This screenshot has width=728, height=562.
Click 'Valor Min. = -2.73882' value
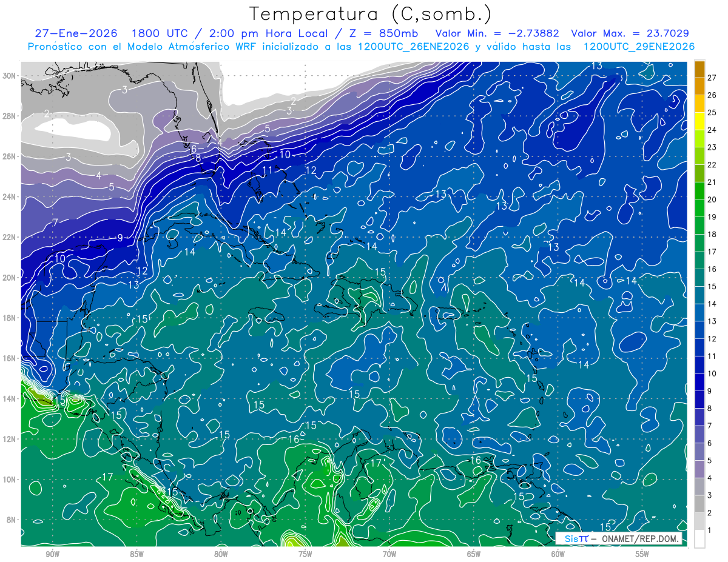[x=497, y=33]
